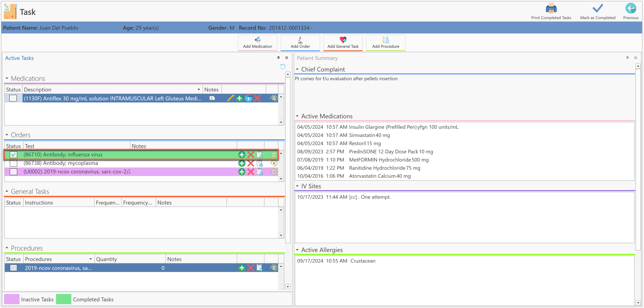Screen dimensions: 644x308
Task: Uncheck the influenza virus order checkbox
Action: point(13,155)
